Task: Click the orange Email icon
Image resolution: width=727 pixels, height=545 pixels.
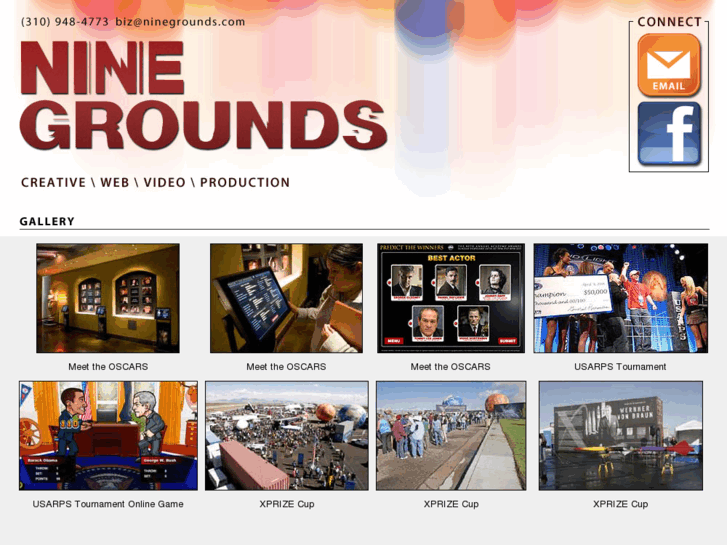Action: point(669,65)
